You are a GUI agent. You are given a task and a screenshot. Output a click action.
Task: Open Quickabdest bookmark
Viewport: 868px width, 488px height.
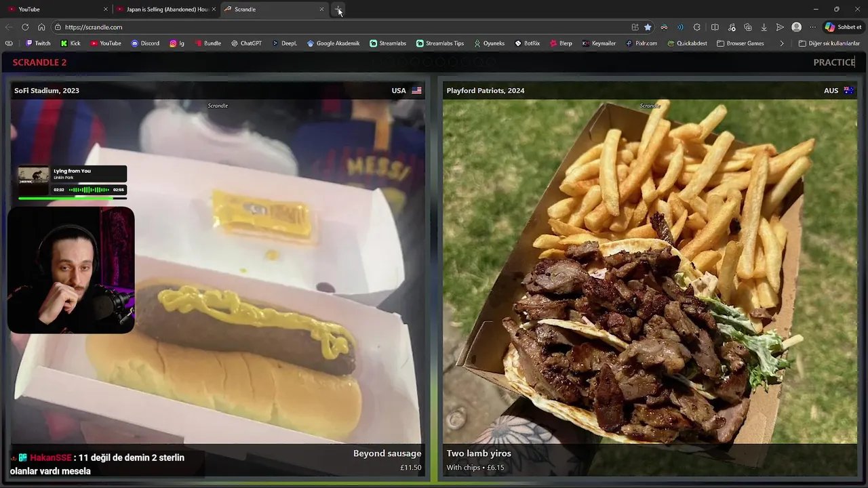(688, 43)
